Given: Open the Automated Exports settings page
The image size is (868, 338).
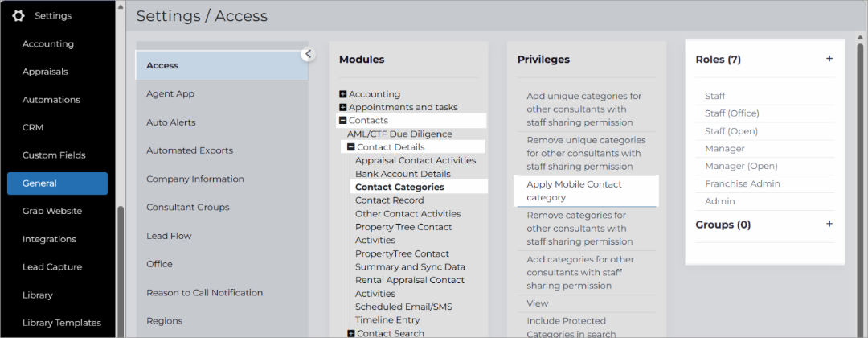Looking at the screenshot, I should [190, 150].
